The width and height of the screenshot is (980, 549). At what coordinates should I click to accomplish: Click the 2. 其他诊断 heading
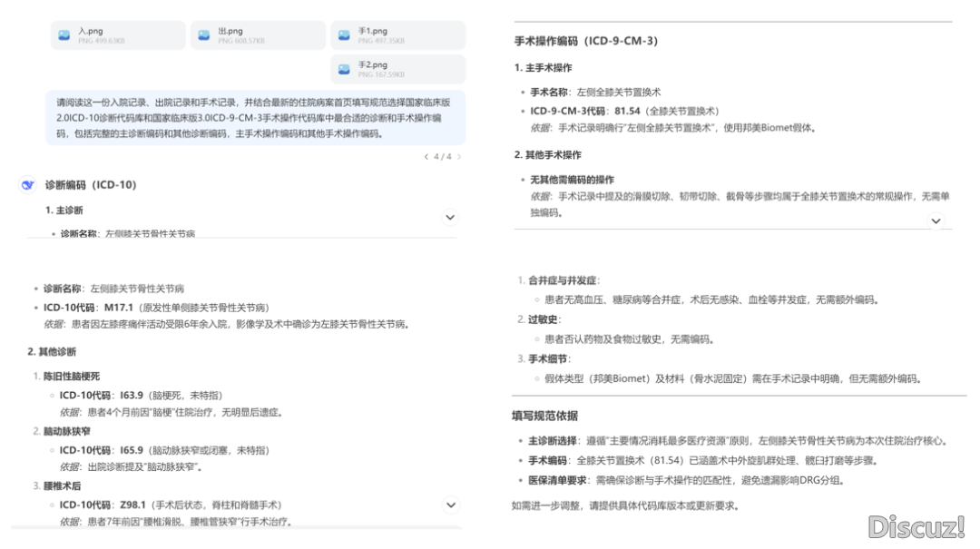point(52,352)
